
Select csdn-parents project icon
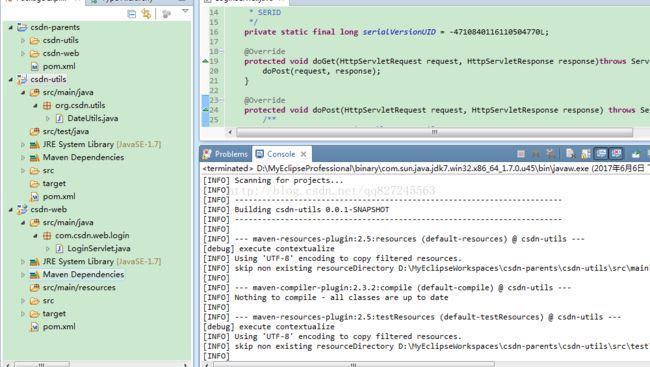(22, 27)
